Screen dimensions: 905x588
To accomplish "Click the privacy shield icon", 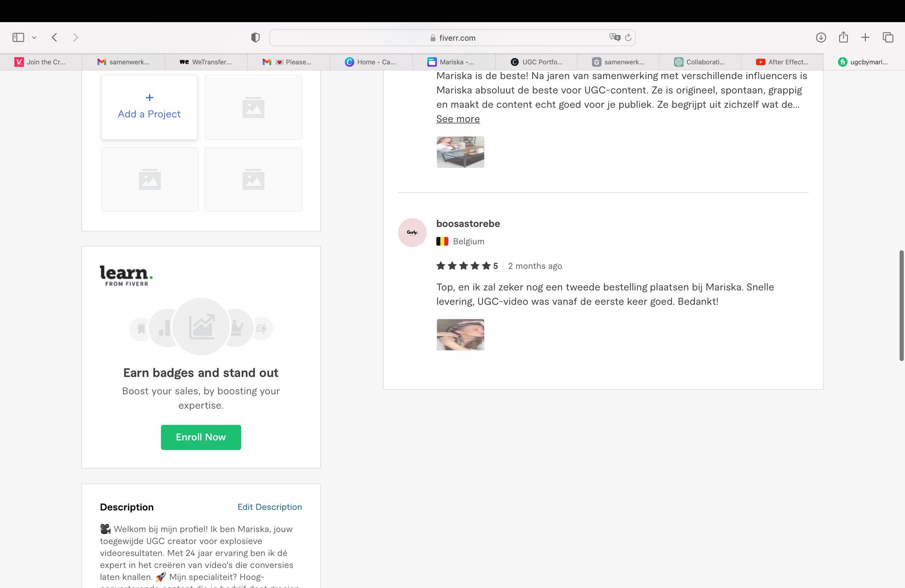I will (255, 37).
